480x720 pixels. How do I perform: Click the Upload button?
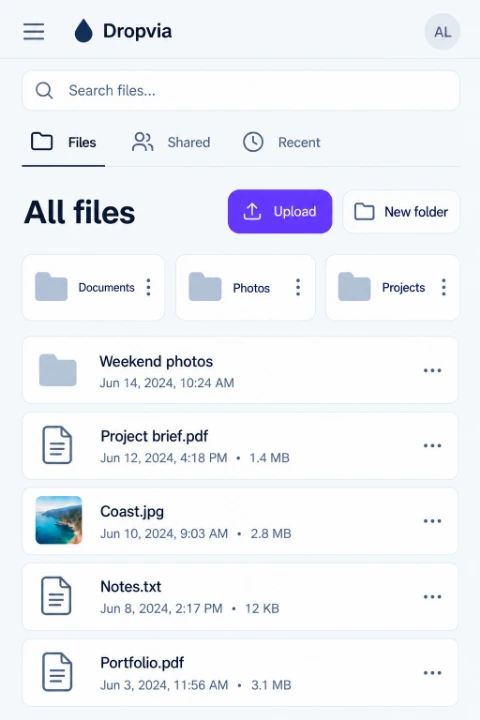click(280, 212)
